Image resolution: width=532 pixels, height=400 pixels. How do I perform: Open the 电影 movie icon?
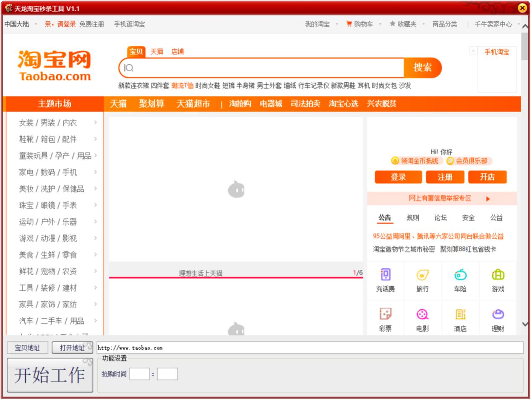422,314
